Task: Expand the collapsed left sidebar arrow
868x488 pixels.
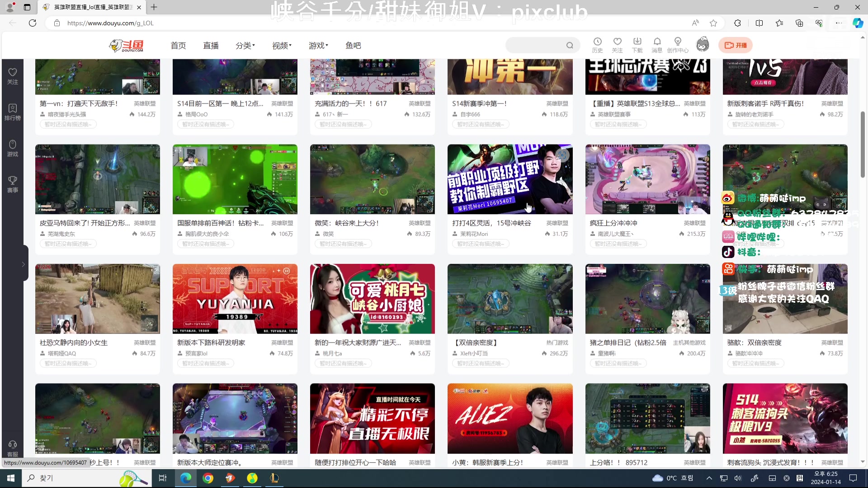Action: [23, 264]
